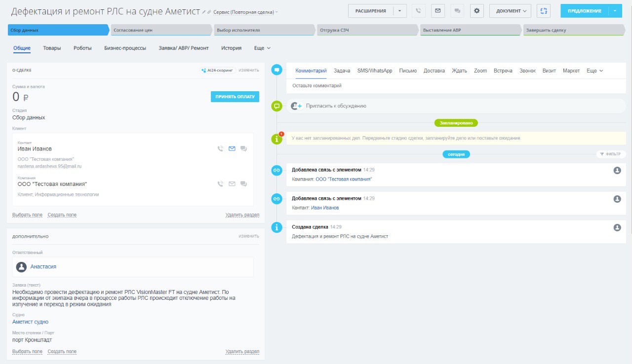Screen dimensions: 632x364
Task: Click the pencil icon to edit deal title
Action: pos(204,11)
